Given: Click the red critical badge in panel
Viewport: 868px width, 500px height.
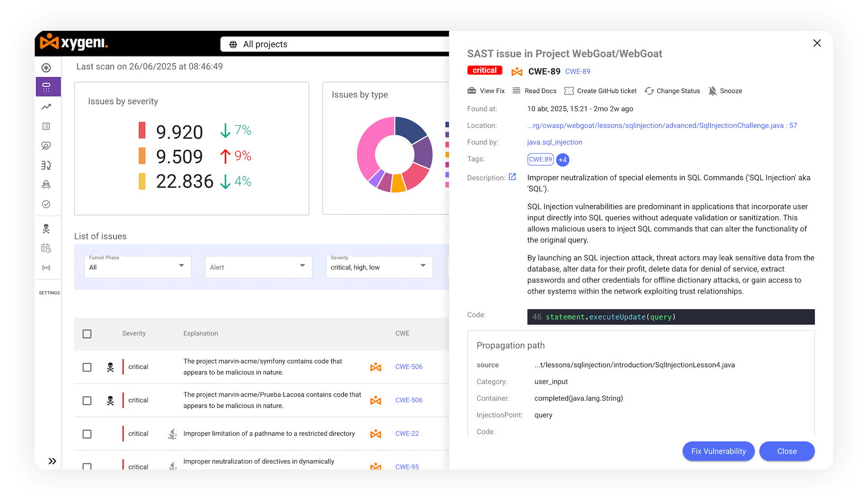Looking at the screenshot, I should [485, 70].
